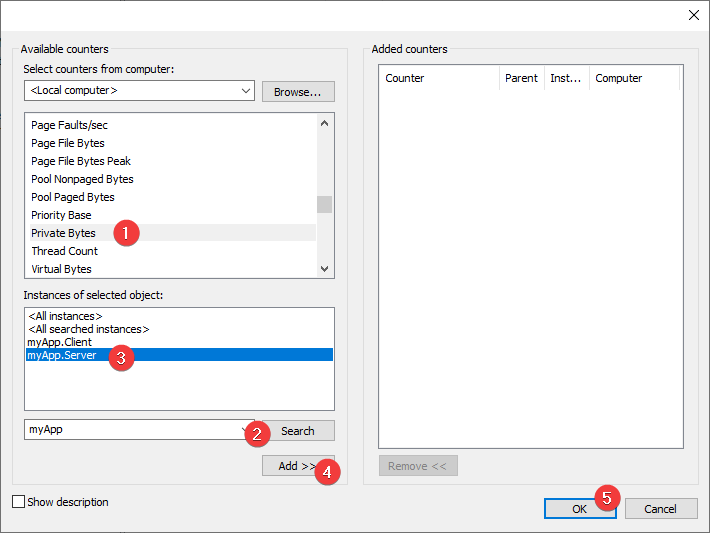Open the computer selection dropdown

click(x=246, y=91)
